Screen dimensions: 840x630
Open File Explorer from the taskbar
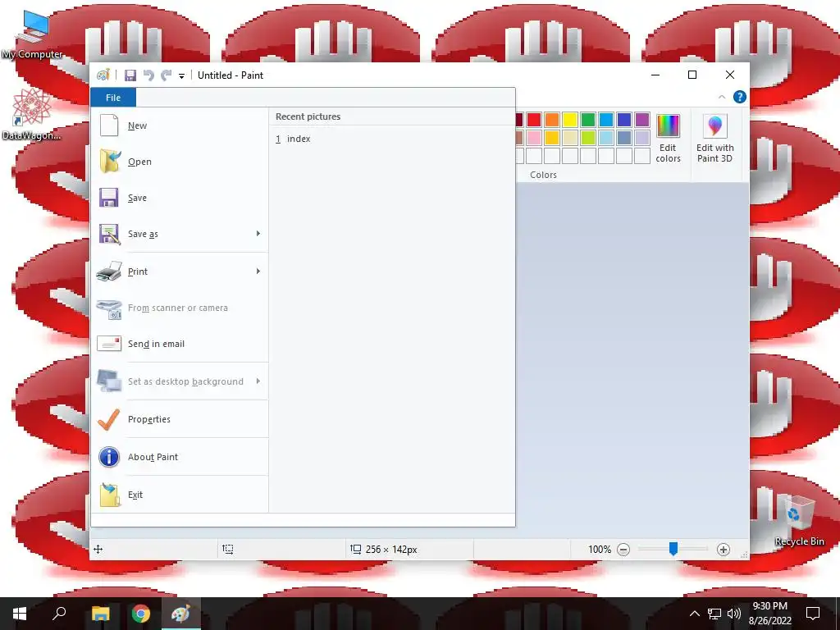(x=100, y=614)
